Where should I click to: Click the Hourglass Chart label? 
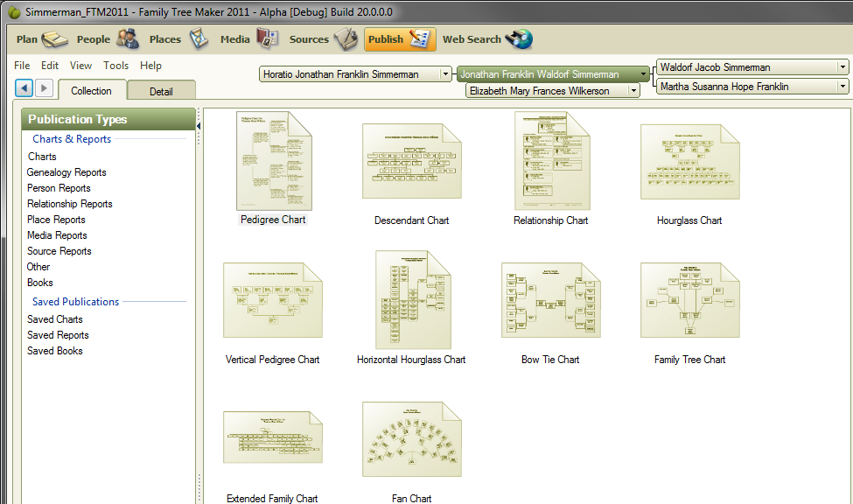coord(689,220)
